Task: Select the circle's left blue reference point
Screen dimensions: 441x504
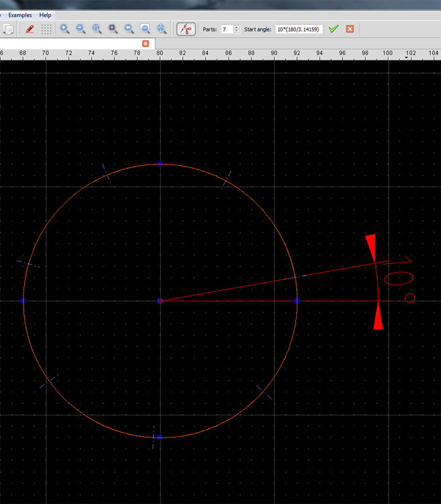Action: point(22,301)
